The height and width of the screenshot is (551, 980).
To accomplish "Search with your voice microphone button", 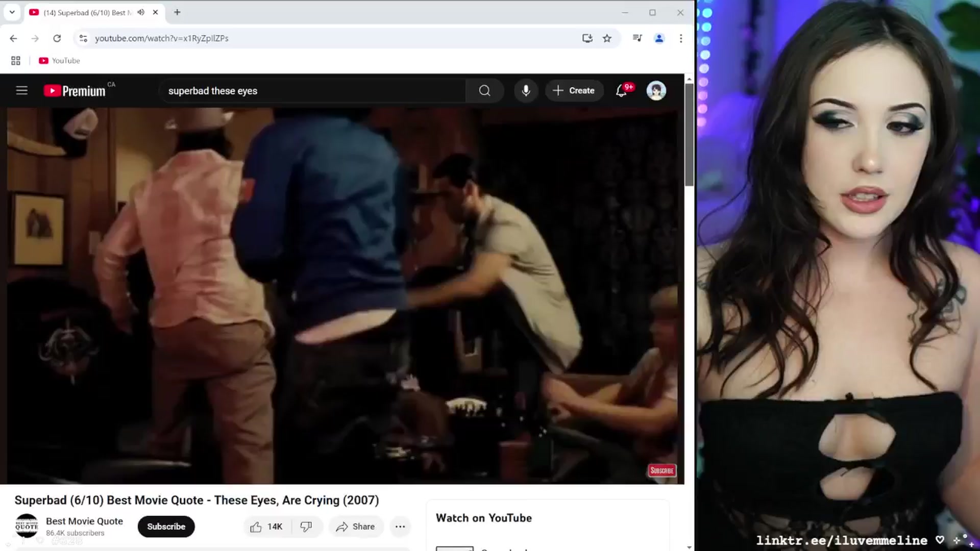I will (x=526, y=91).
